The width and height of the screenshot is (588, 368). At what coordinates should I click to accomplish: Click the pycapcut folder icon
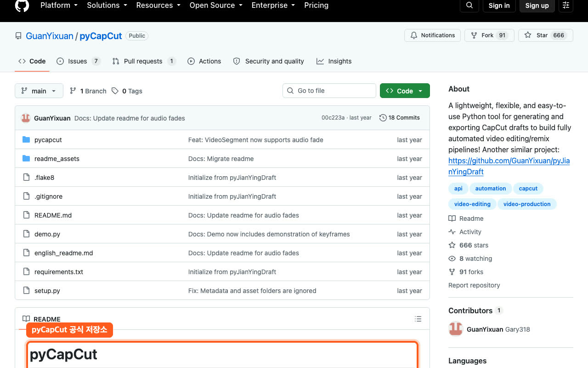click(x=26, y=140)
